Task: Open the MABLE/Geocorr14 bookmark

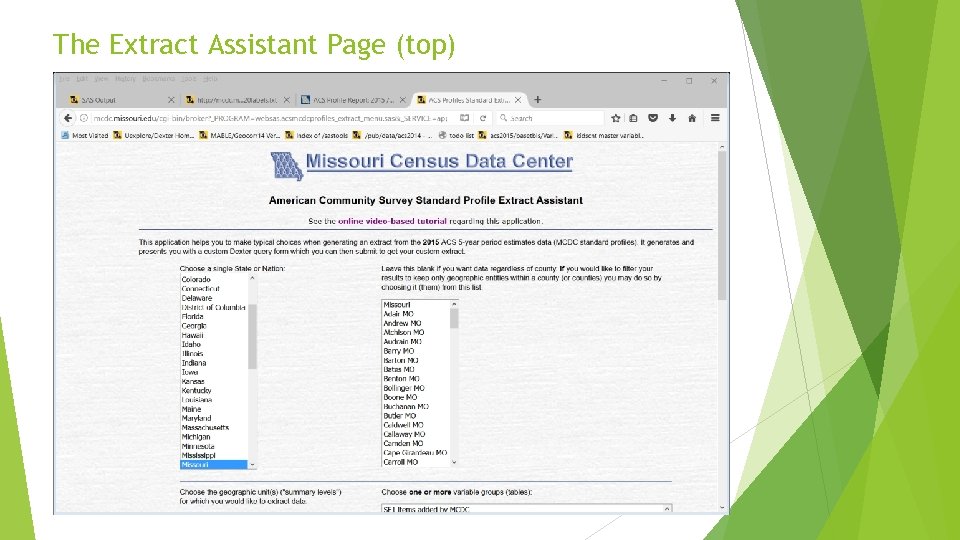Action: coord(239,135)
